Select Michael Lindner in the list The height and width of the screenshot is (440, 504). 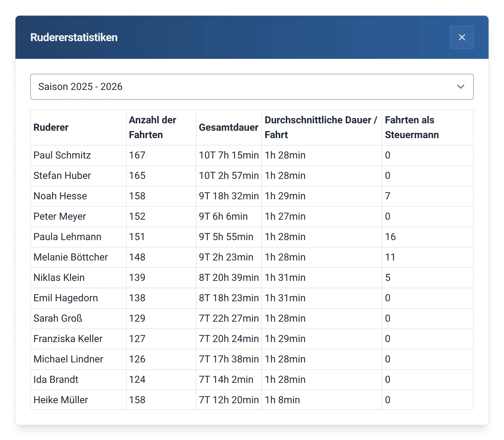[68, 359]
